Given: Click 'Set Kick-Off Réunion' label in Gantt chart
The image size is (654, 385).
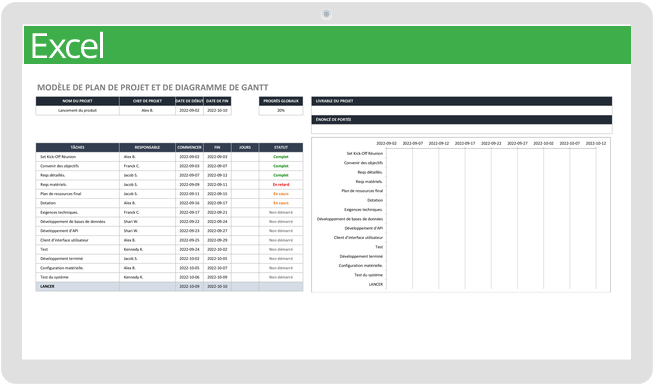Looking at the screenshot, I should pos(365,153).
